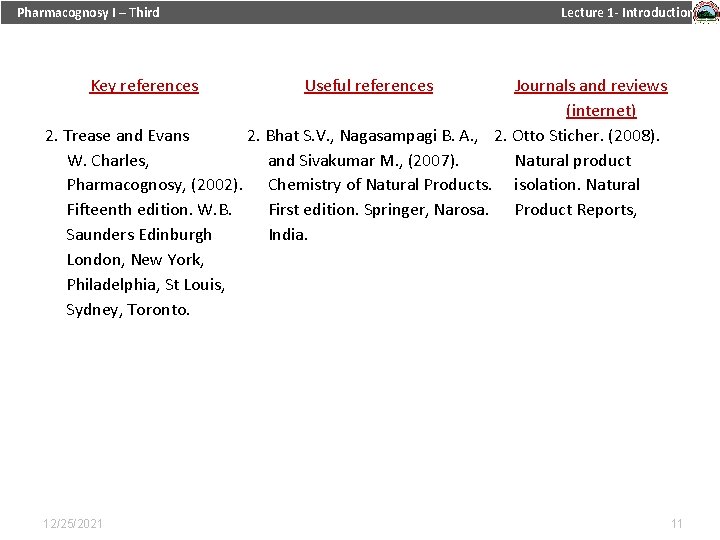Click 'and Sivakumar M., (2007).' line
This screenshot has width=720, height=540.
click(364, 161)
